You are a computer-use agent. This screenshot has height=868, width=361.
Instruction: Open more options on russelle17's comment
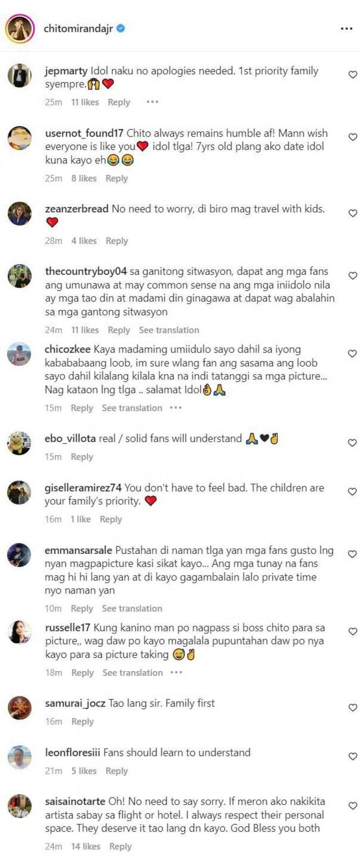click(176, 672)
